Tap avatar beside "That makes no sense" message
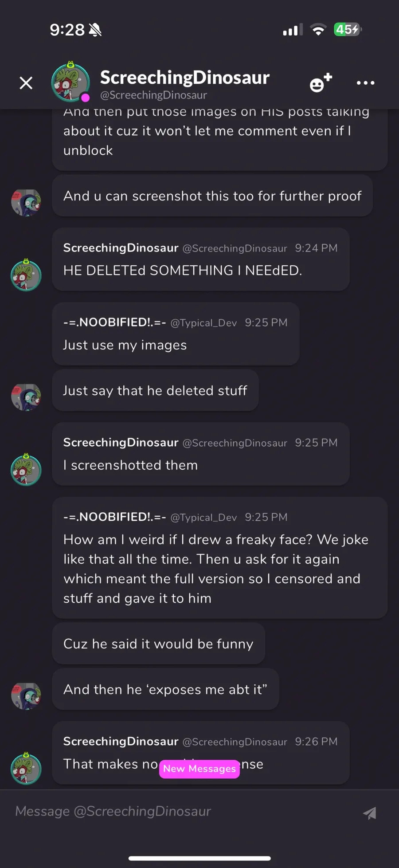 tap(26, 769)
